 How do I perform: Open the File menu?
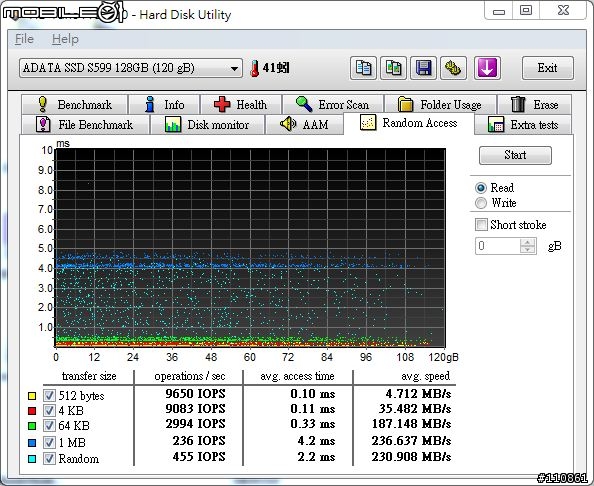(24, 39)
